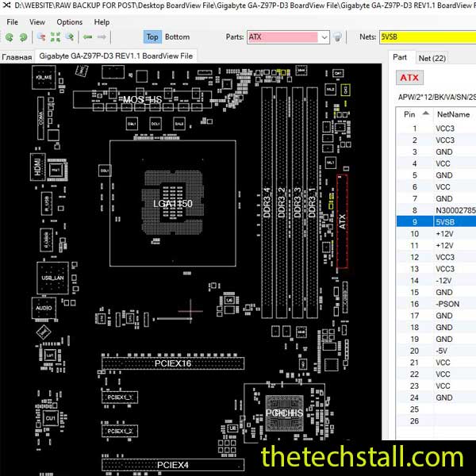
Task: Click the LGA1150 socket on the board
Action: pos(173,204)
